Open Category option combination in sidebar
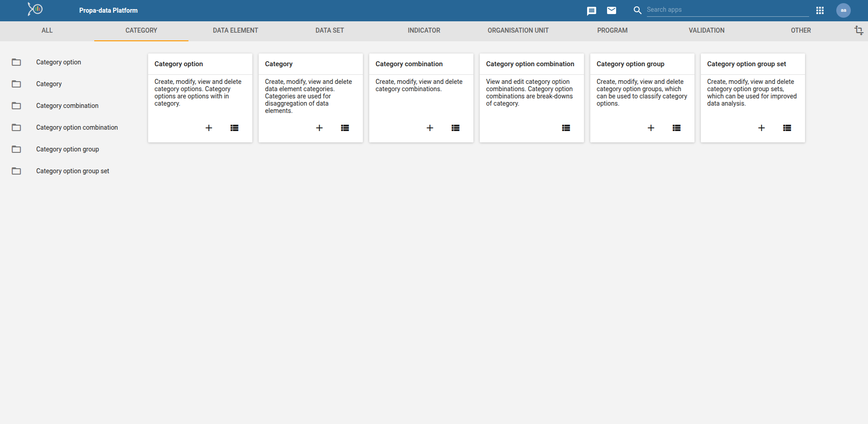Screen dimensions: 868x424 click(x=77, y=127)
